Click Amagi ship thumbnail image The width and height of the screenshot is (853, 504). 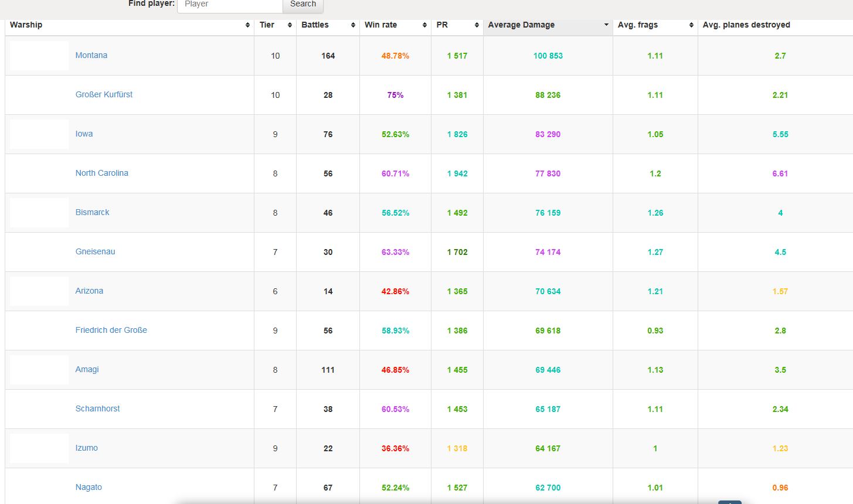click(x=39, y=370)
